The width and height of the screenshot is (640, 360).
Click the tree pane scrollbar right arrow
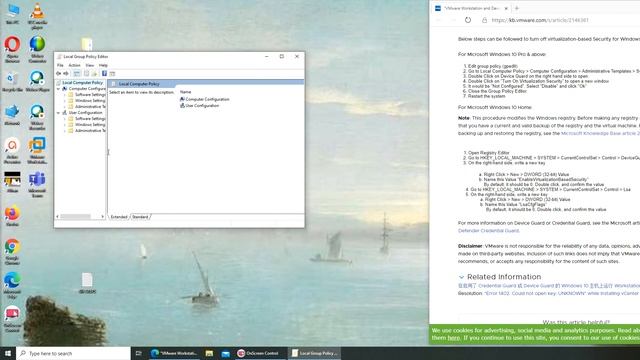click(102, 216)
